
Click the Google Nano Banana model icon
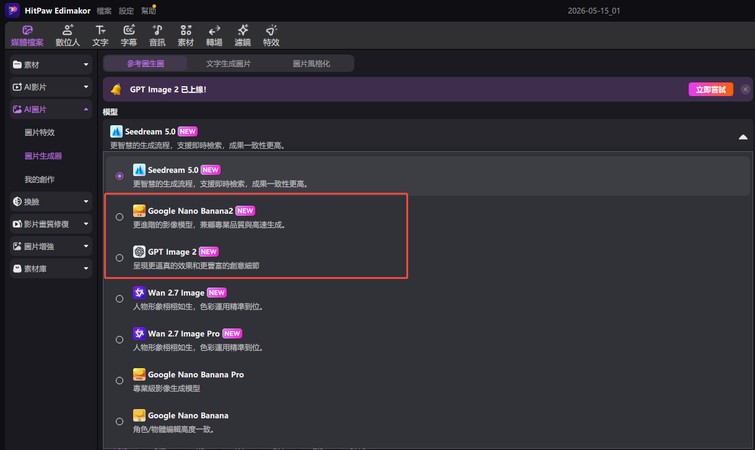[139, 415]
